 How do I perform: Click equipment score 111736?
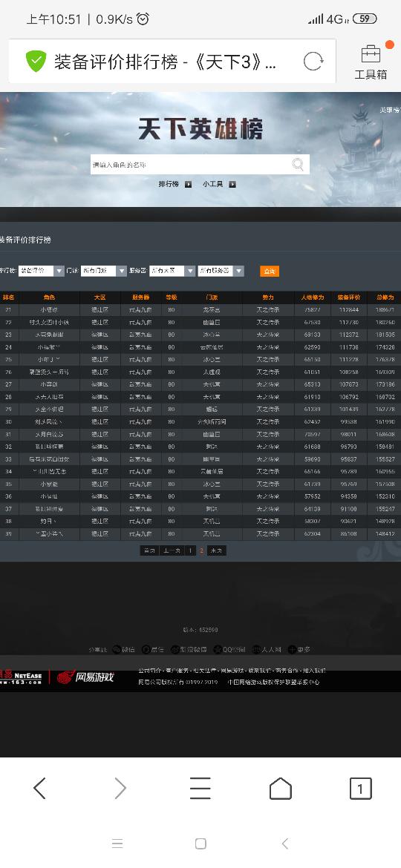[x=349, y=347]
